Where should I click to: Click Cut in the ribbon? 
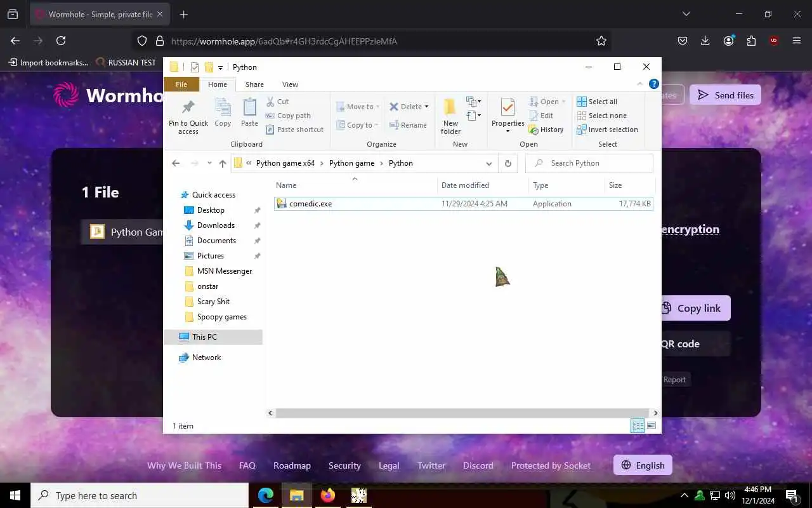coord(277,102)
